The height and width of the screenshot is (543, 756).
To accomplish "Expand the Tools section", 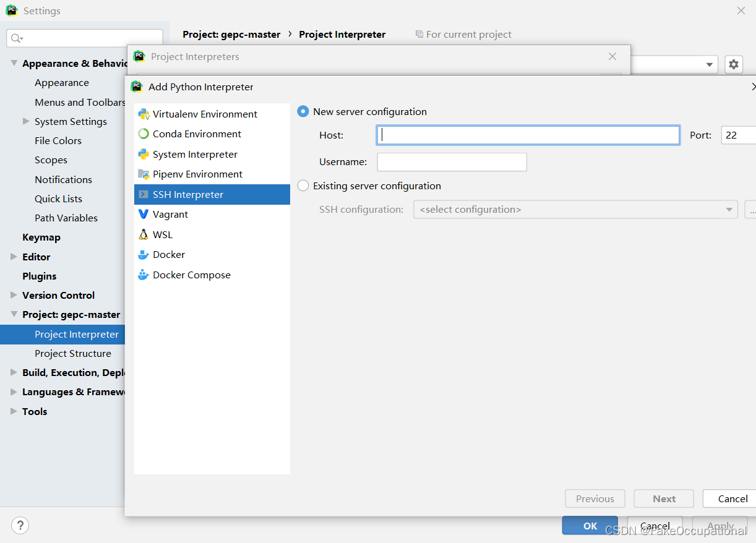I will pyautogui.click(x=14, y=411).
